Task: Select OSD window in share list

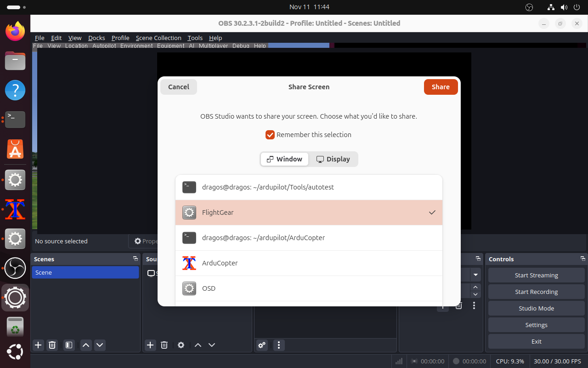Action: coord(309,288)
